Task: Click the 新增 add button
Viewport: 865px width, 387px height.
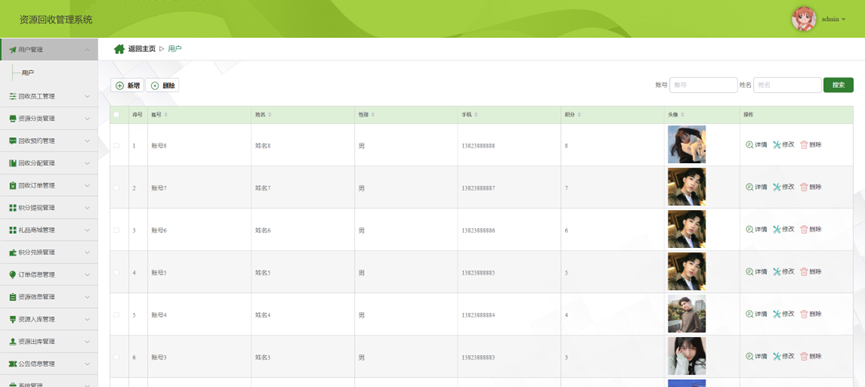Action: 127,85
